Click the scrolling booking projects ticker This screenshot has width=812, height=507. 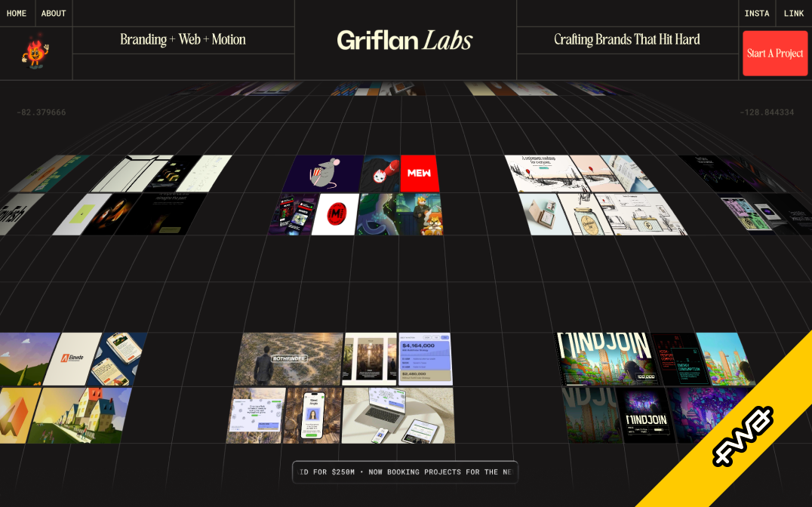coord(405,472)
